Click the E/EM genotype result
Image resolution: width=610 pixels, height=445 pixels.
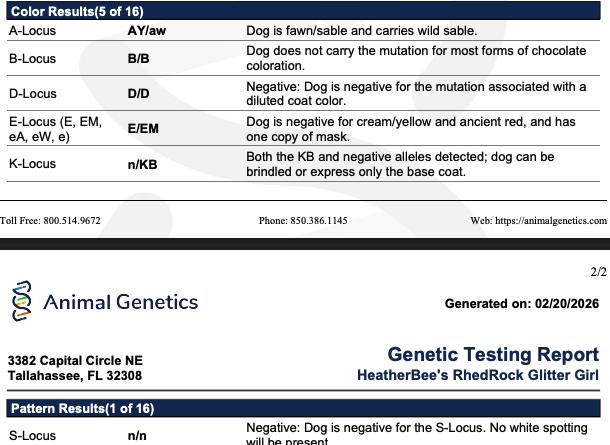[143, 129]
